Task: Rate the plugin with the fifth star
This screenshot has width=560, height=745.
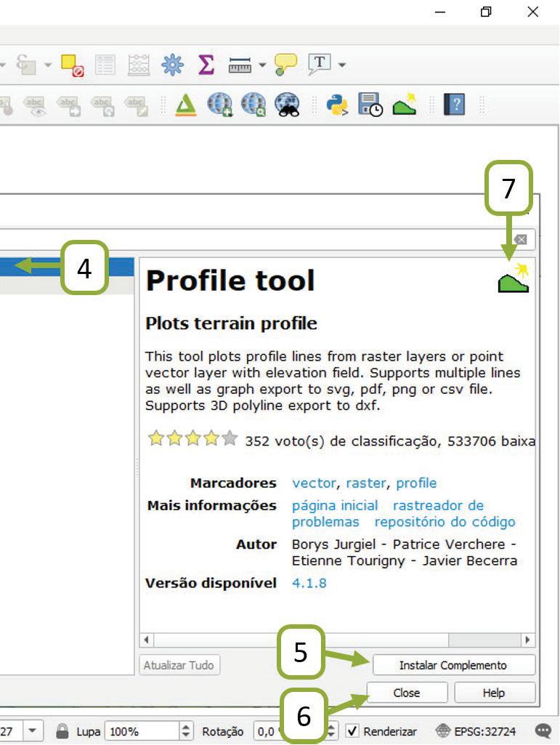Action: pyautogui.click(x=230, y=438)
